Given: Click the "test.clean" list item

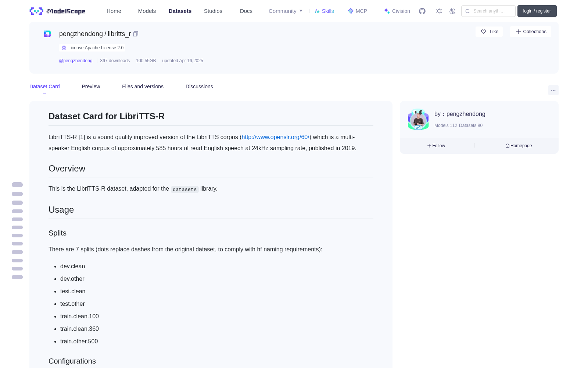Looking at the screenshot, I should tap(73, 291).
